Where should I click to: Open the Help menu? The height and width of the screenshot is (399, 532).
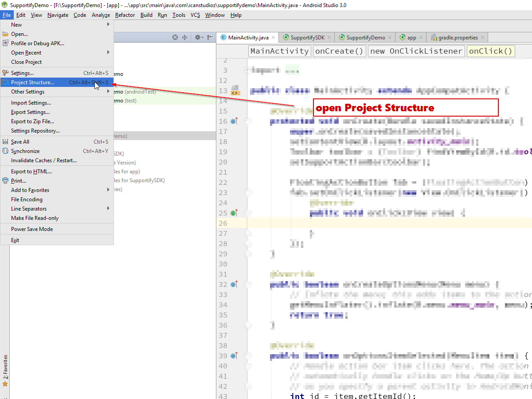click(x=236, y=15)
